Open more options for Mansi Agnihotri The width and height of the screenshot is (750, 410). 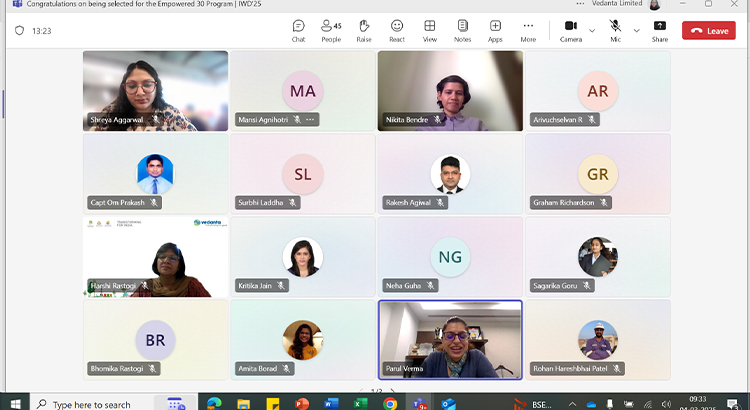pos(311,120)
